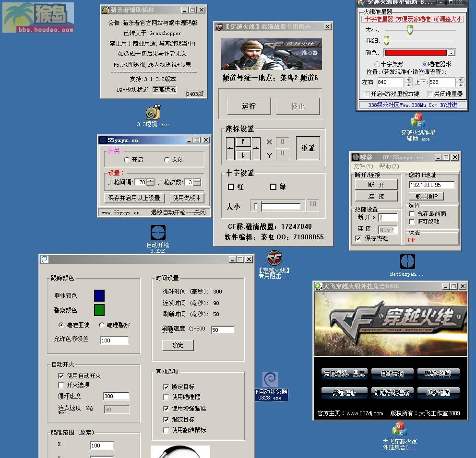Click the 瞬移+防踢 button

coord(438,374)
